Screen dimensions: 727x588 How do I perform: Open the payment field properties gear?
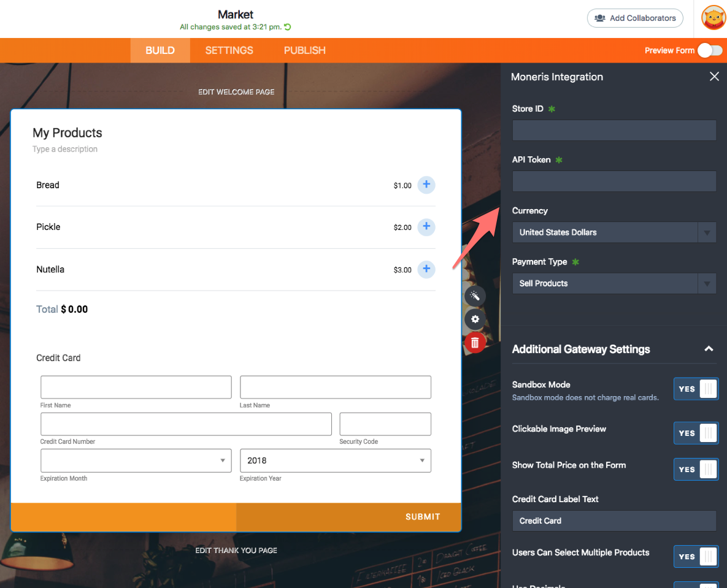tap(475, 319)
